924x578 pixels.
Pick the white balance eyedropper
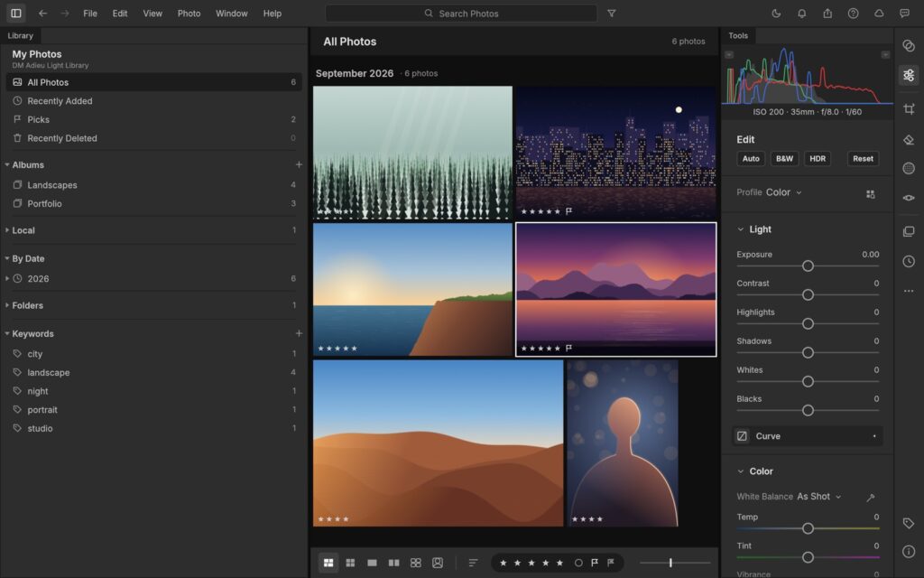pyautogui.click(x=871, y=498)
